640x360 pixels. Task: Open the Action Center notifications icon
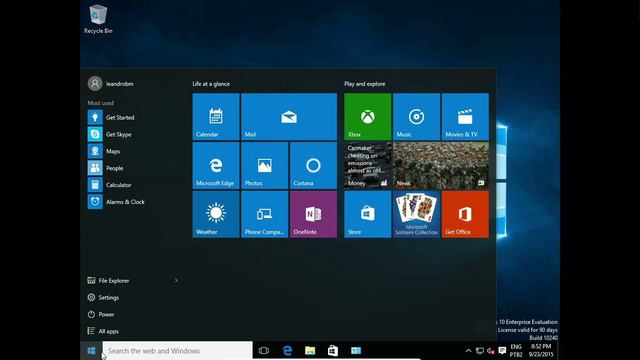502,351
